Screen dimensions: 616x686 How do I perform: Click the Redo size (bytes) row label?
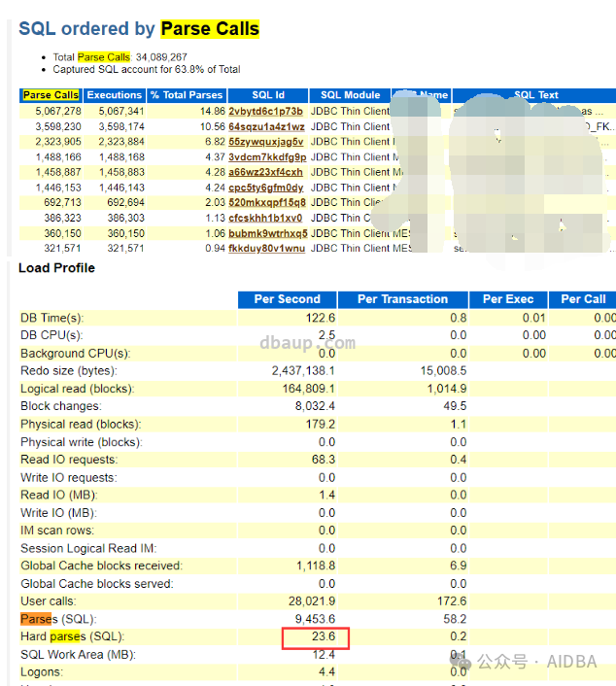pos(69,370)
